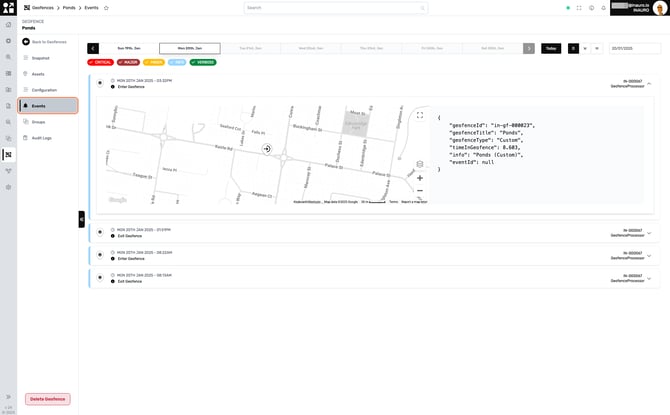This screenshot has width=670, height=415.
Task: Click the date input field
Action: pos(635,48)
